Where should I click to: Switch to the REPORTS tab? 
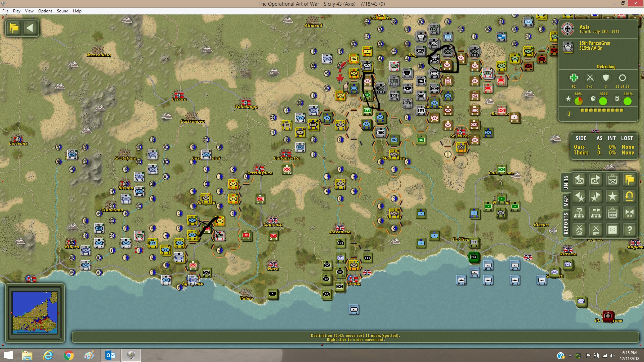click(566, 224)
